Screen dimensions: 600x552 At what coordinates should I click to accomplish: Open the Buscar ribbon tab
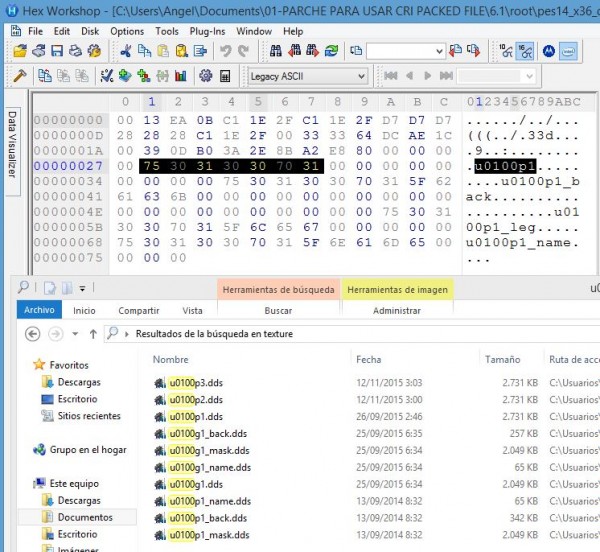point(278,311)
